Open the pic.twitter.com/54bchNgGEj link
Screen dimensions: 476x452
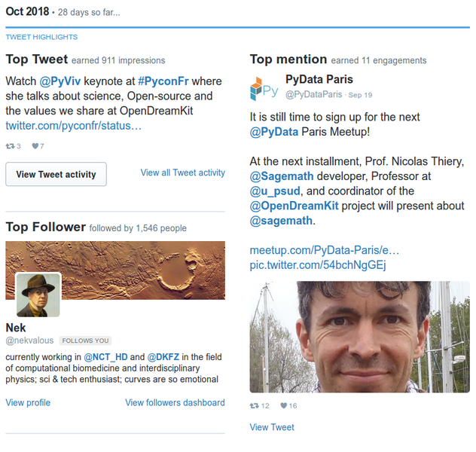click(x=318, y=265)
